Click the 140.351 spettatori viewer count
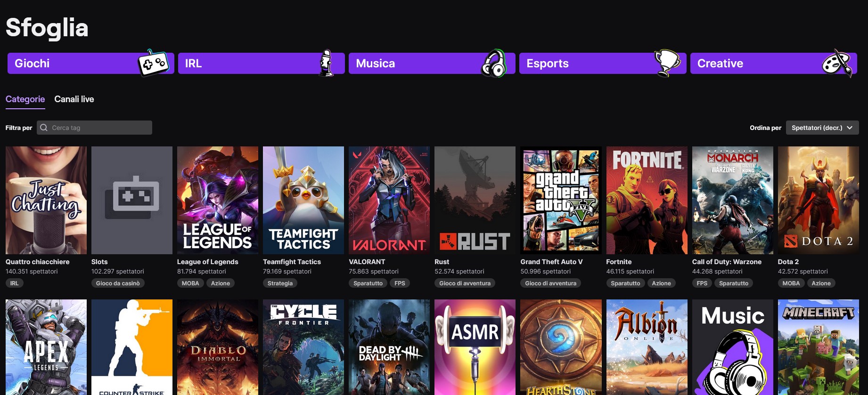Viewport: 868px width, 395px height. click(32, 272)
